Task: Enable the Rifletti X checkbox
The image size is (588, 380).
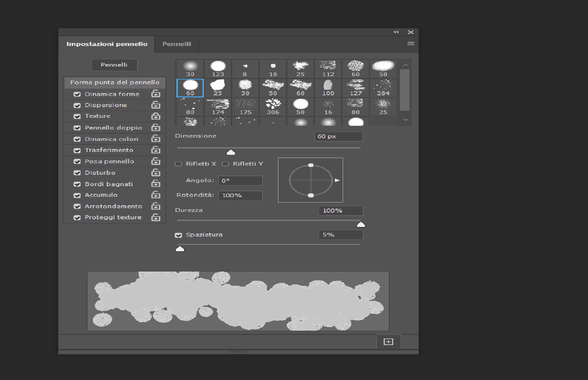Action: [x=179, y=164]
